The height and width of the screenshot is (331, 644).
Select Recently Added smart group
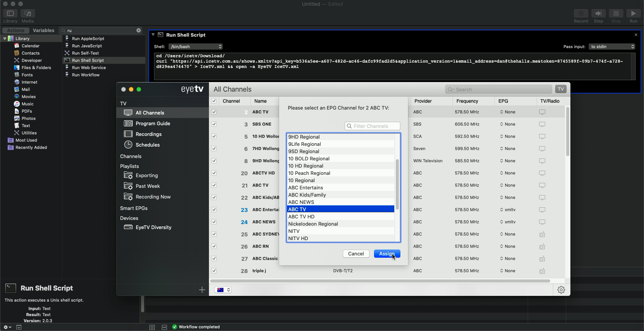31,147
